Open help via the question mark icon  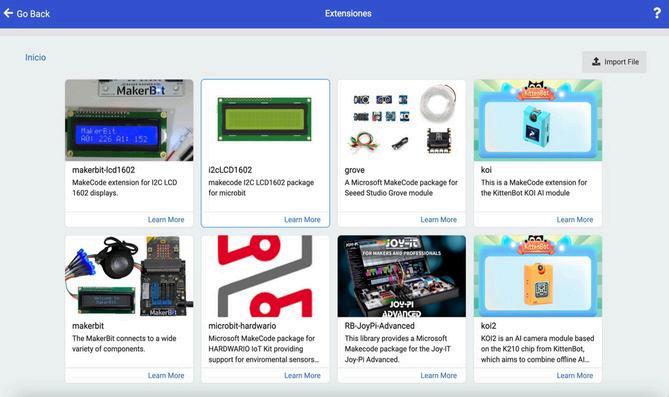(x=657, y=13)
